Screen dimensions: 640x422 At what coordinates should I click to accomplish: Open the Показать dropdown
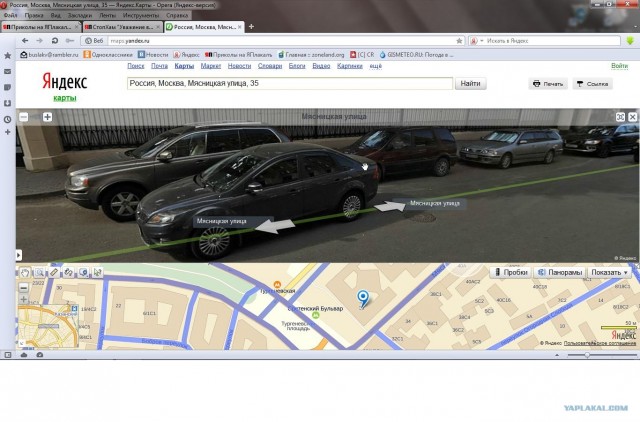coord(609,272)
